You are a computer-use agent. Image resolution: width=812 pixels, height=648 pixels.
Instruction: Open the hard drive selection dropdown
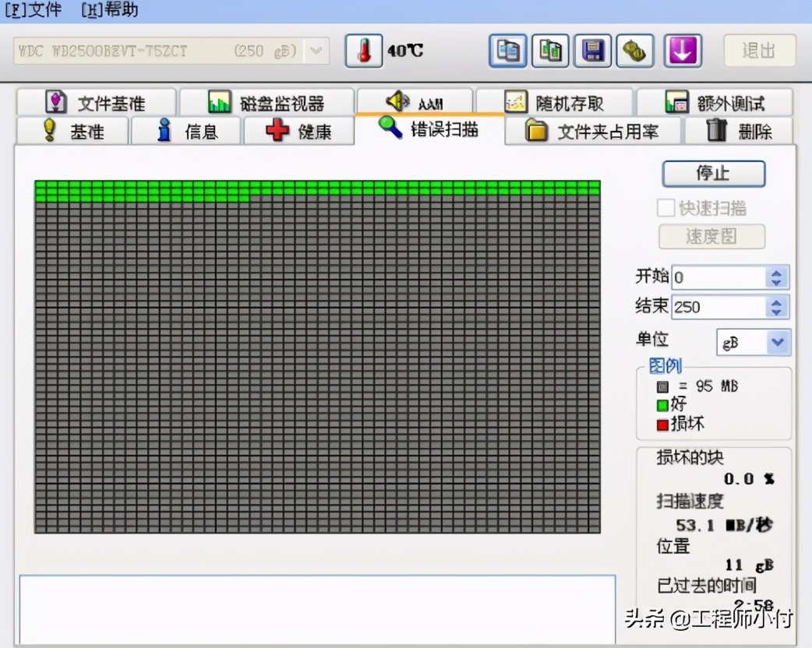316,51
